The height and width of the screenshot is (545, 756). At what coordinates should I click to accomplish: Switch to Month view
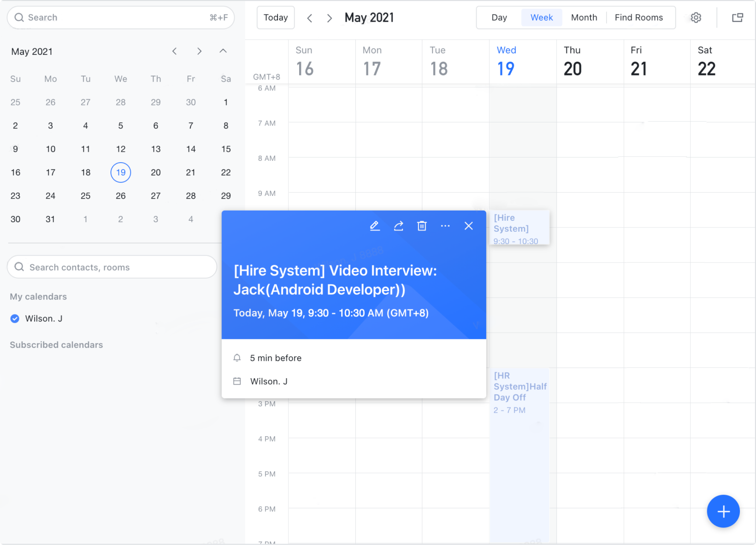point(584,18)
